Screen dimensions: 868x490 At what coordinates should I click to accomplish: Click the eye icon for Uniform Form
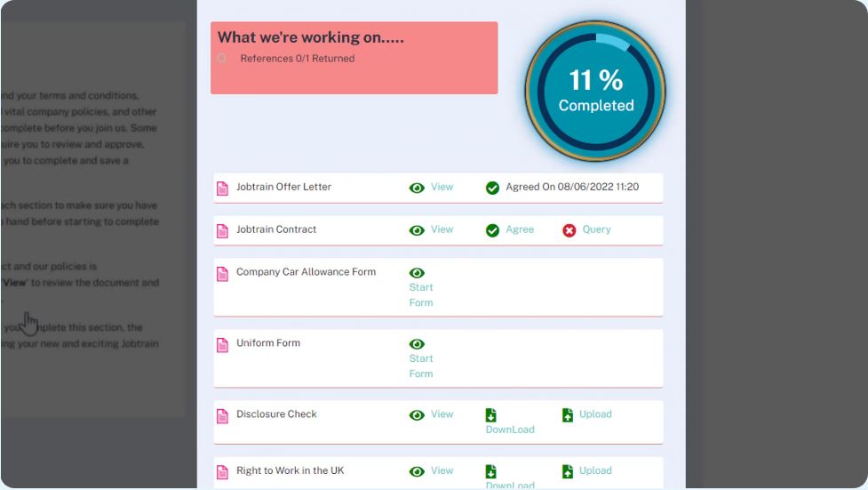[x=417, y=344]
